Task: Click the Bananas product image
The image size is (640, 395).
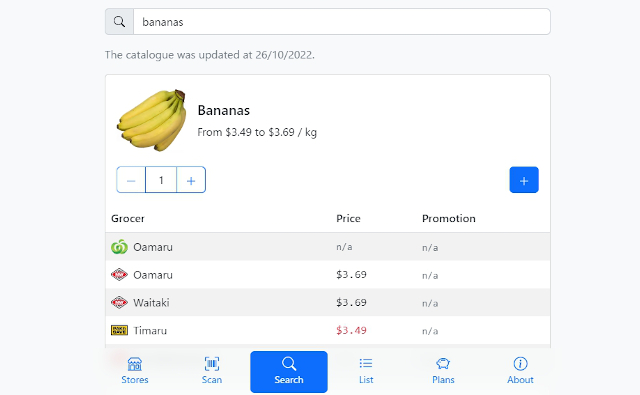Action: click(x=152, y=120)
